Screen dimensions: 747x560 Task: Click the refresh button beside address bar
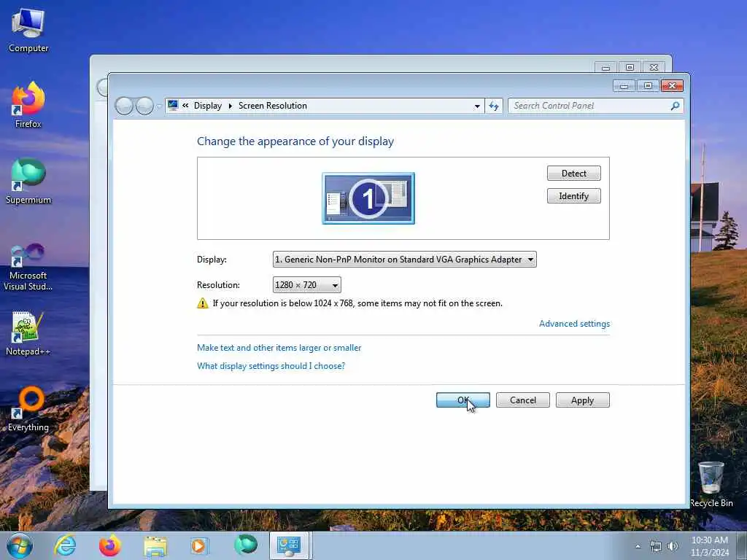494,106
